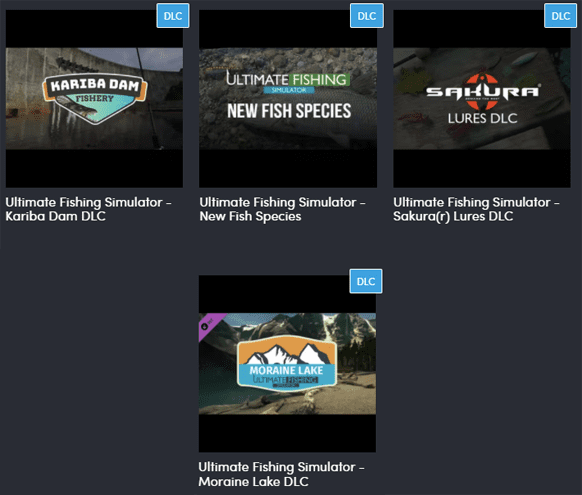Click the red Sakura circular emblem
The width and height of the screenshot is (582, 495).
482,91
